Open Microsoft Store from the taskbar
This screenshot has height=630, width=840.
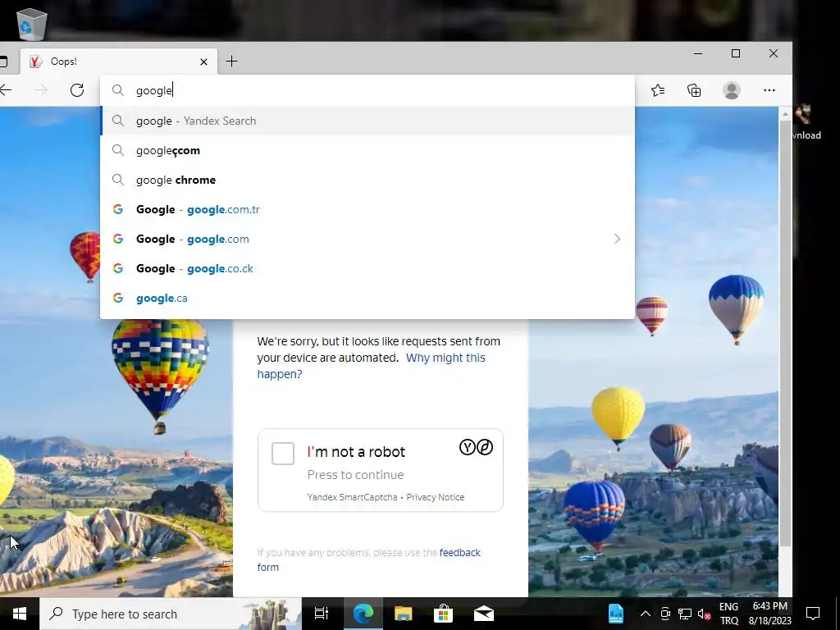click(443, 614)
